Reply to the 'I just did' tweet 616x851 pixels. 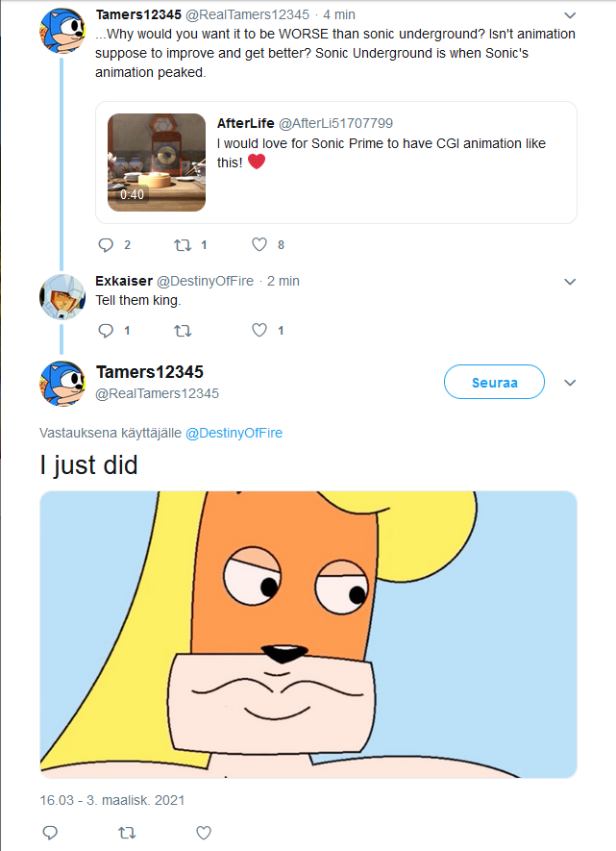pyautogui.click(x=50, y=832)
